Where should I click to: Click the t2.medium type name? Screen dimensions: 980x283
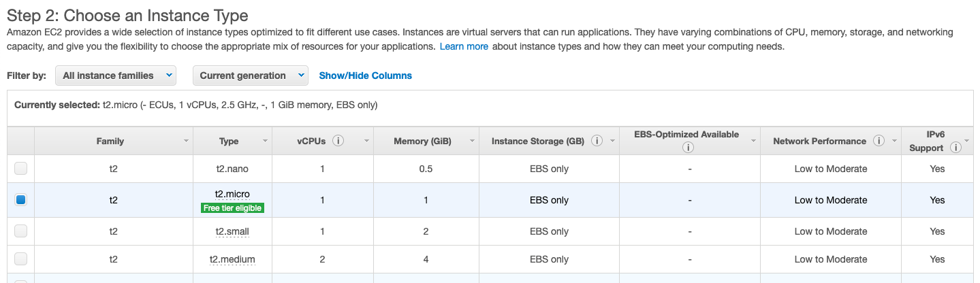pyautogui.click(x=232, y=259)
